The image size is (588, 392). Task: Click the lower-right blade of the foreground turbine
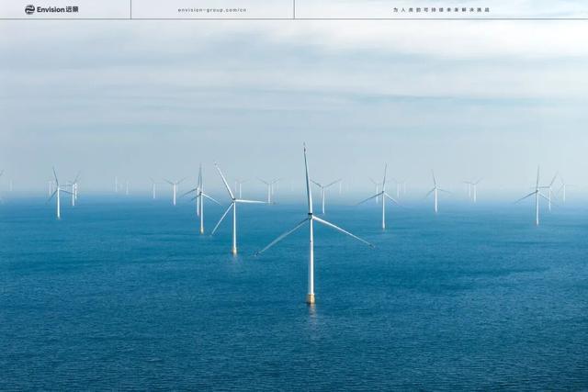pyautogui.click(x=342, y=230)
